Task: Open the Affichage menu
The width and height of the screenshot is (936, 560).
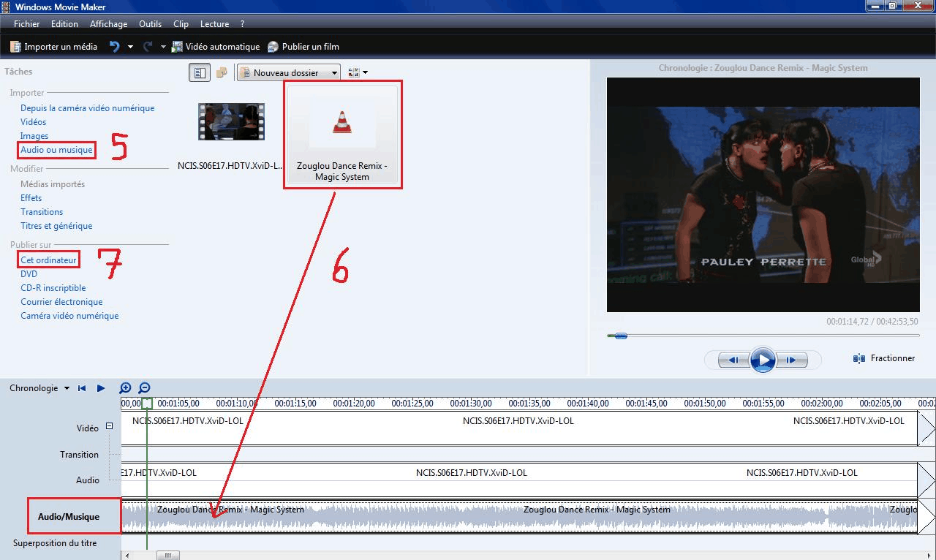Action: point(108,23)
